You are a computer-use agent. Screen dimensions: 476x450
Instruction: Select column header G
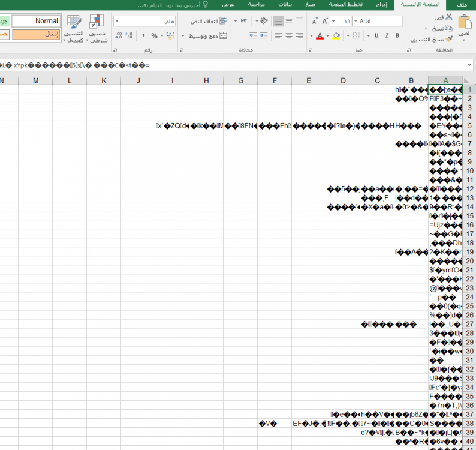point(240,80)
